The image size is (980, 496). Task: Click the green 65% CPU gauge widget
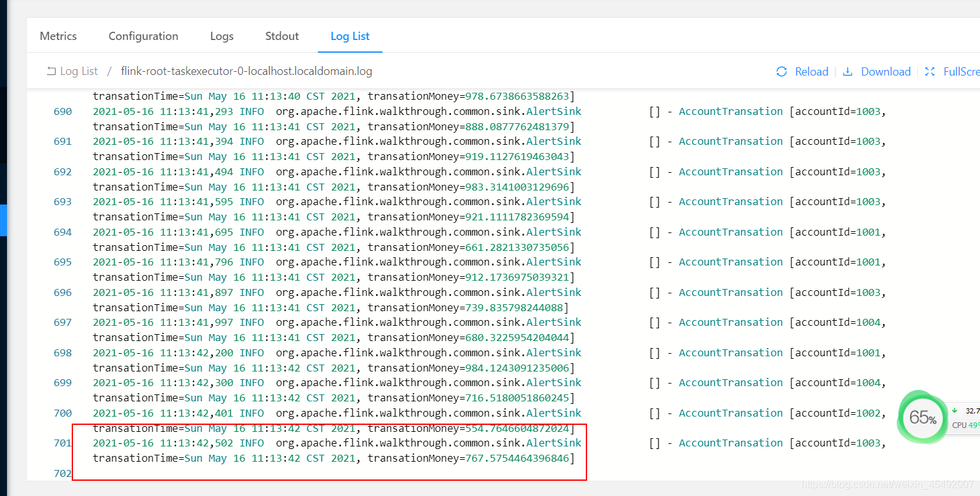(x=922, y=417)
